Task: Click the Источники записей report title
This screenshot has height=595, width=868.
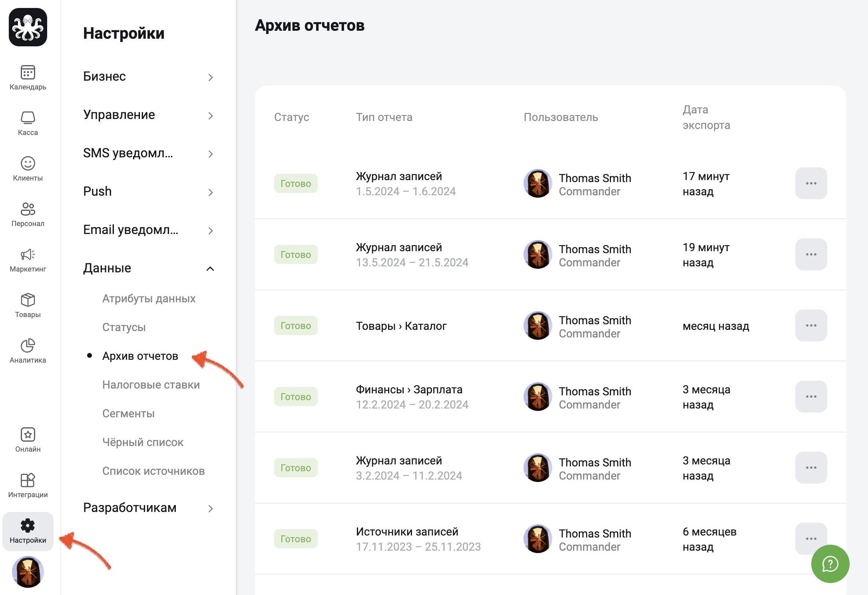Action: 407,532
